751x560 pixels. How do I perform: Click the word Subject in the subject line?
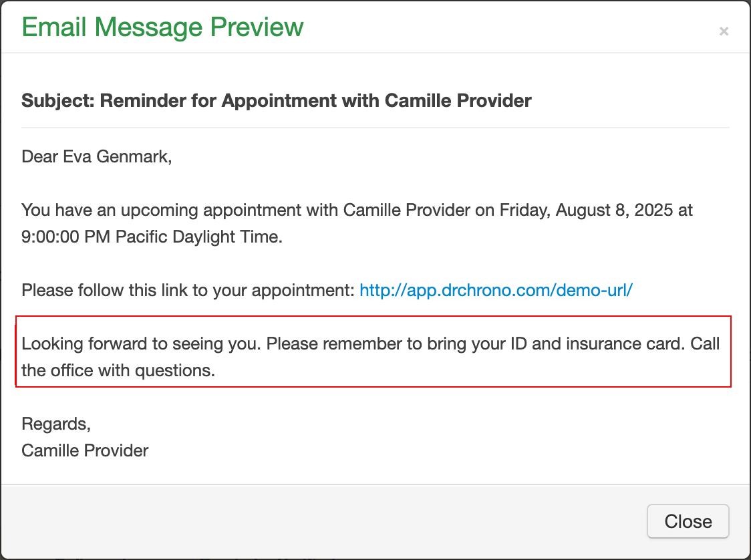57,101
